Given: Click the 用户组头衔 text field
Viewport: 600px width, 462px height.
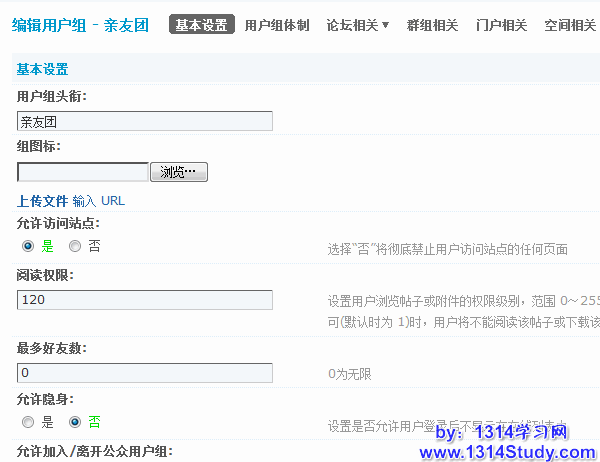Looking at the screenshot, I should tap(145, 121).
